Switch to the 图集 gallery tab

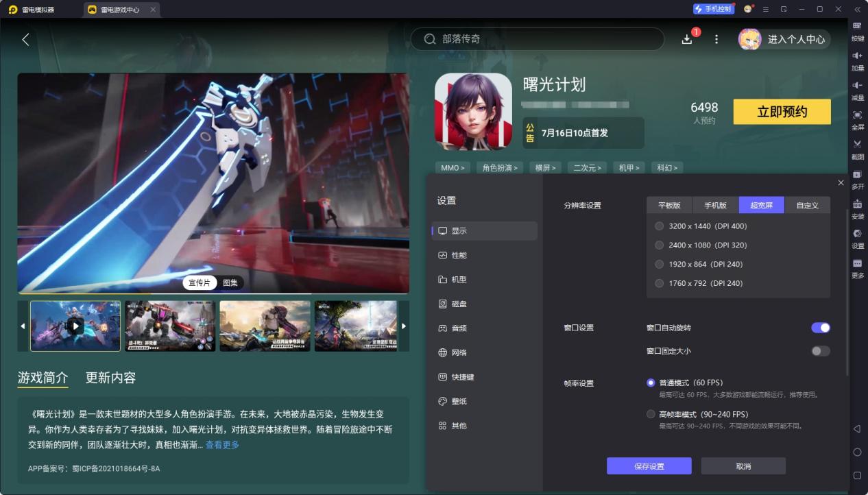pyautogui.click(x=230, y=283)
